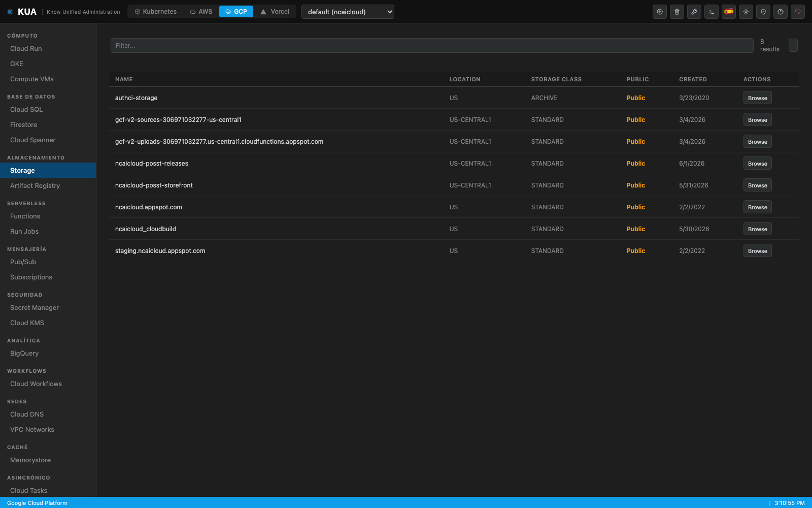Click the LOCATION column header
Screen dimensions: 812x508
465,80
